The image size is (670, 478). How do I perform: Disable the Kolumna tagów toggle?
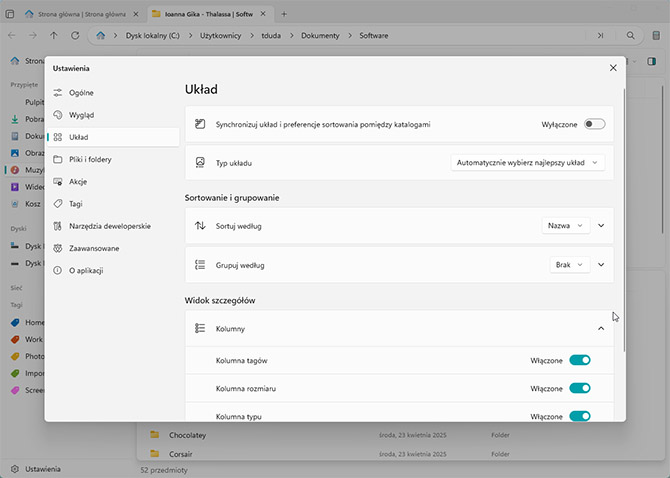tap(580, 360)
